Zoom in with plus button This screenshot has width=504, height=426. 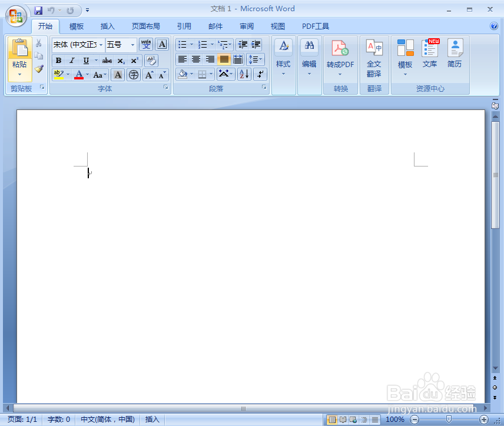coord(484,420)
